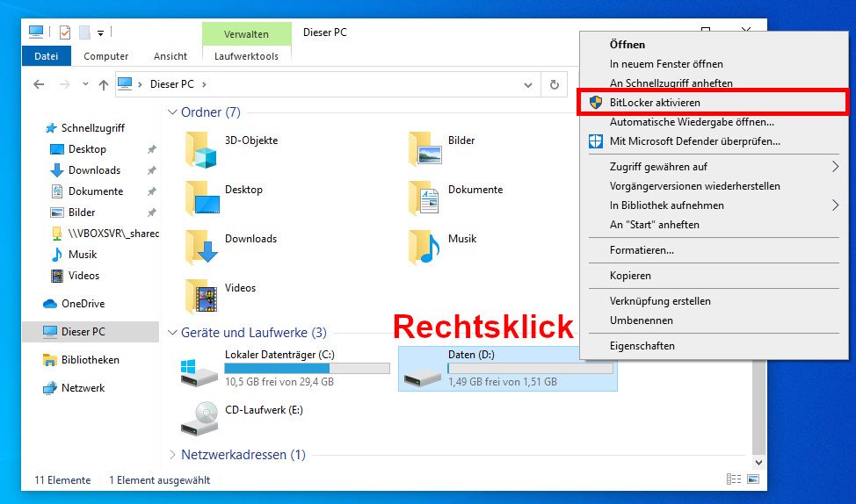Select the Musik folder icon in Ordner

coord(424,247)
